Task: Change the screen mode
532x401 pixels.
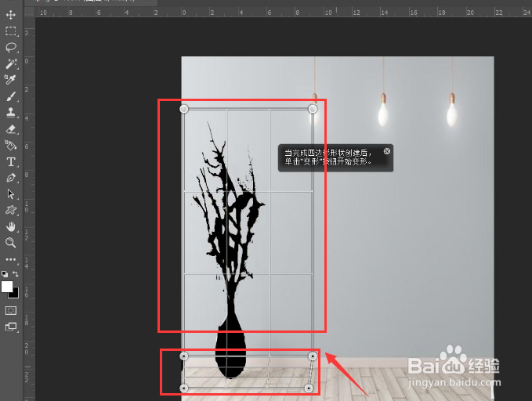Action: point(10,327)
